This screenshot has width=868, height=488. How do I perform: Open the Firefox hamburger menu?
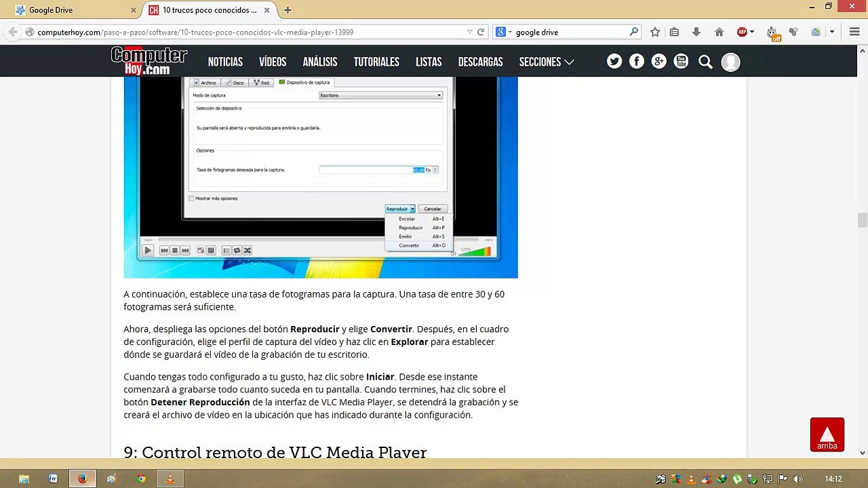(854, 32)
